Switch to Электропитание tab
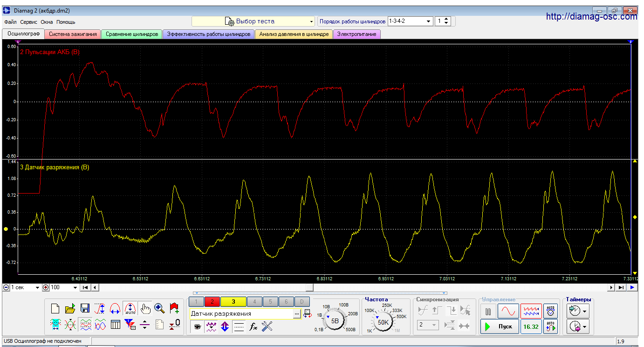Viewport: 644px width, 347px height. point(357,34)
